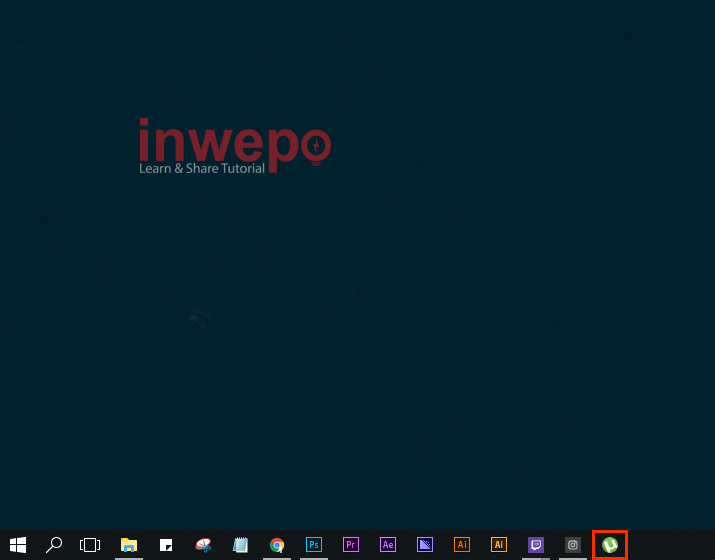Open Adobe Premiere Pro (Pr)

tap(351, 545)
